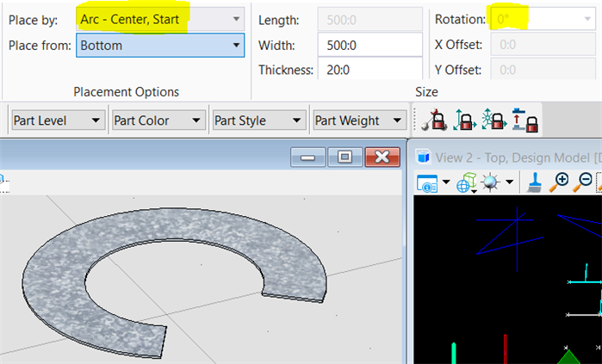Open the Rotation dropdown showing 0°
Screen dimensions: 602x364
click(x=543, y=19)
